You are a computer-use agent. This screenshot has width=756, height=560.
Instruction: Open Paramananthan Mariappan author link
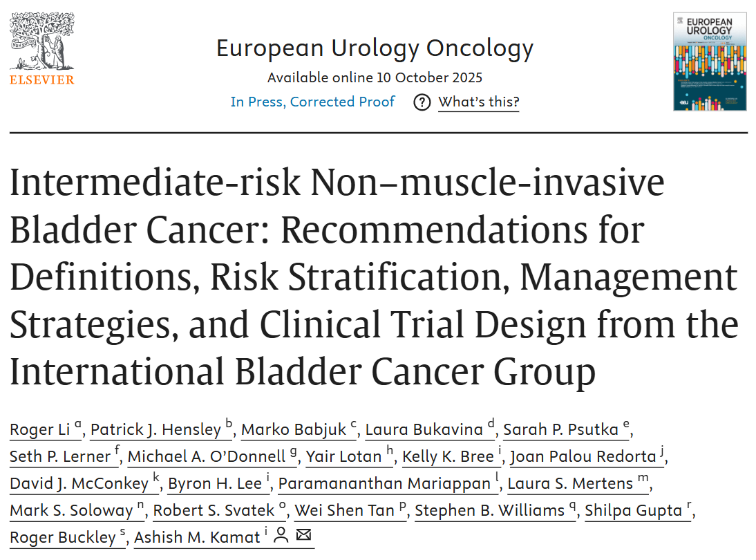[x=384, y=483]
